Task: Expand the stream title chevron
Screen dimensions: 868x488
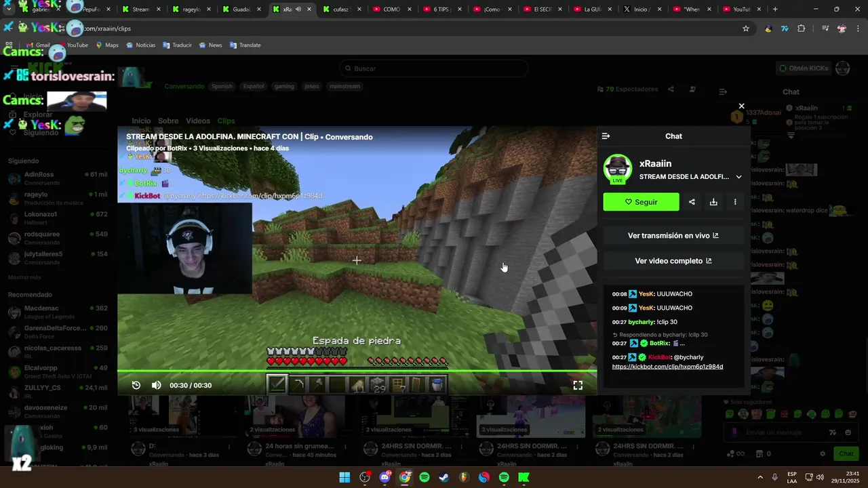Action: tap(738, 177)
